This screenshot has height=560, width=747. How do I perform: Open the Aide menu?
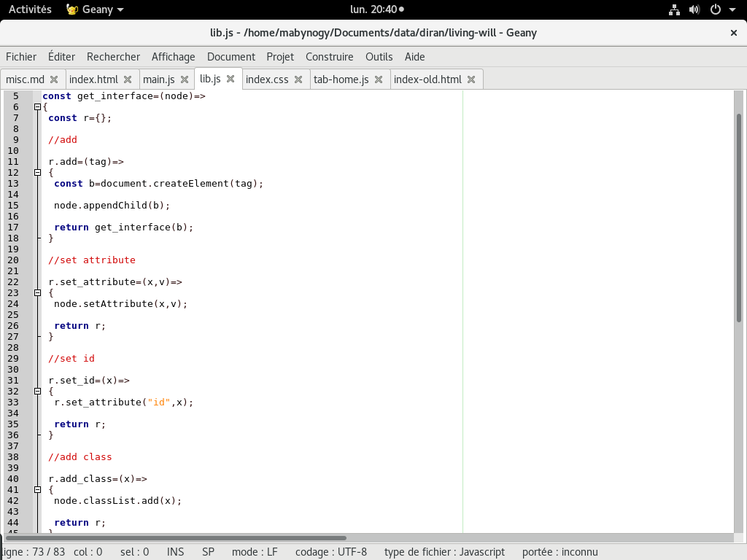click(415, 57)
